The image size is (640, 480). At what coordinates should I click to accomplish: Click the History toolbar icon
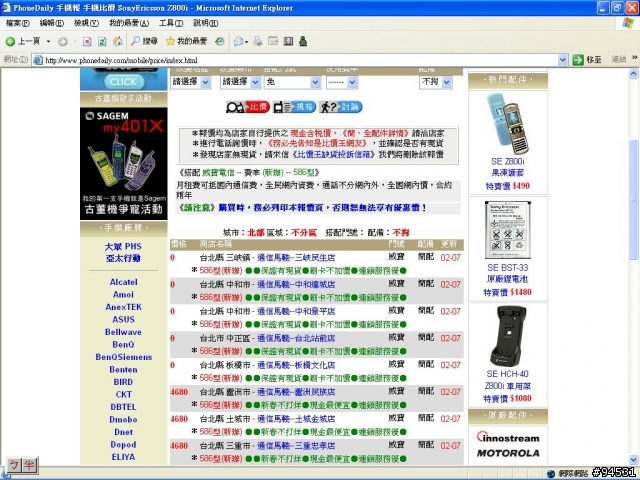point(220,41)
